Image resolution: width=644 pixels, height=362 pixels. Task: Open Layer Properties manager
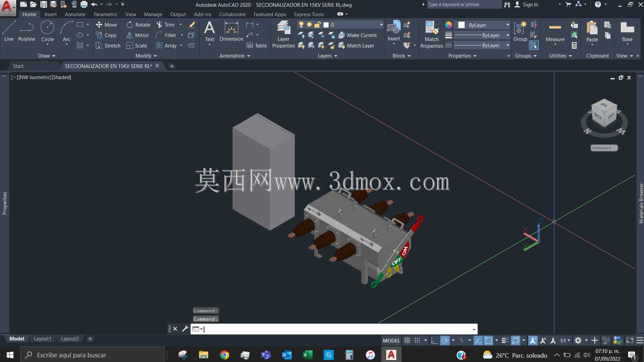[x=283, y=34]
